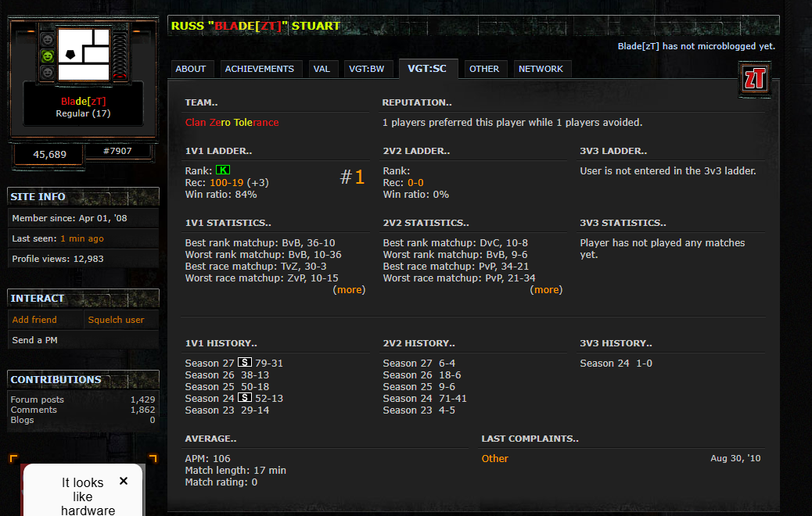
Task: Click Squelch user
Action: pyautogui.click(x=116, y=320)
